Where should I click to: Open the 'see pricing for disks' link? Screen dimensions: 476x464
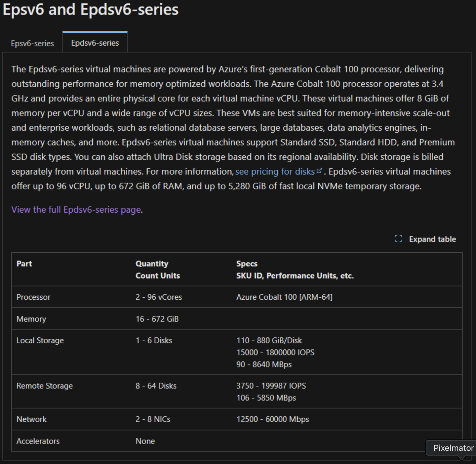tap(275, 171)
